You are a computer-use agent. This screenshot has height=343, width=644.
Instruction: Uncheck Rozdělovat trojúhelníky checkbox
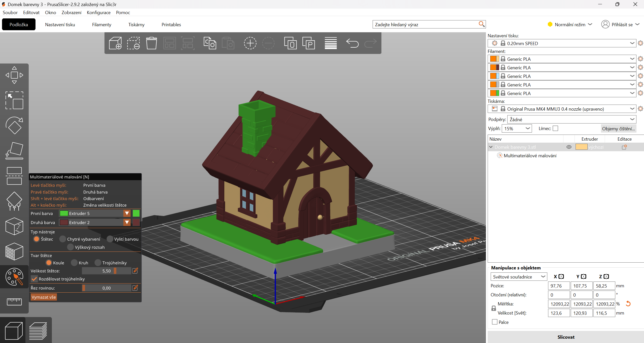click(x=34, y=279)
